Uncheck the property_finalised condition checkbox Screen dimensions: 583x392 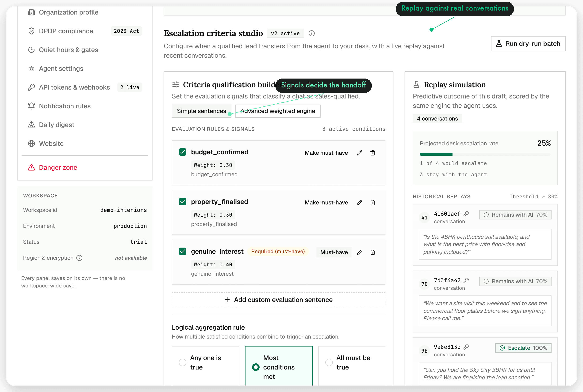183,202
